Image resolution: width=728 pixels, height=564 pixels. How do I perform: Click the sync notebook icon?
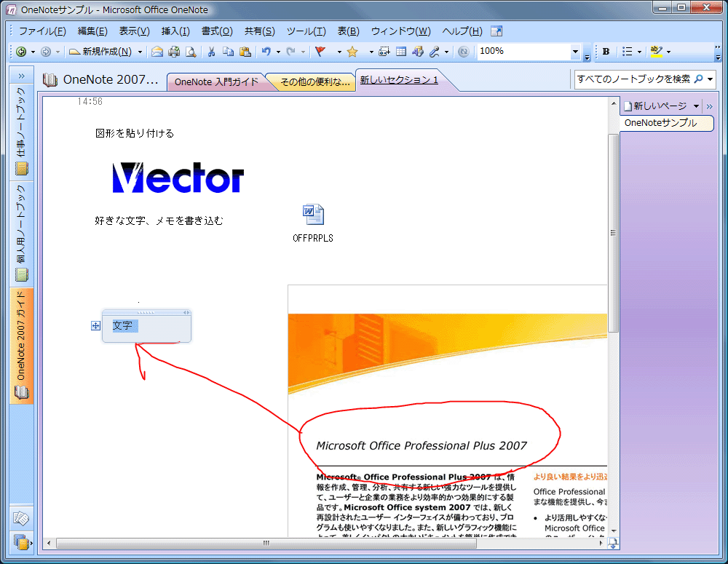463,52
